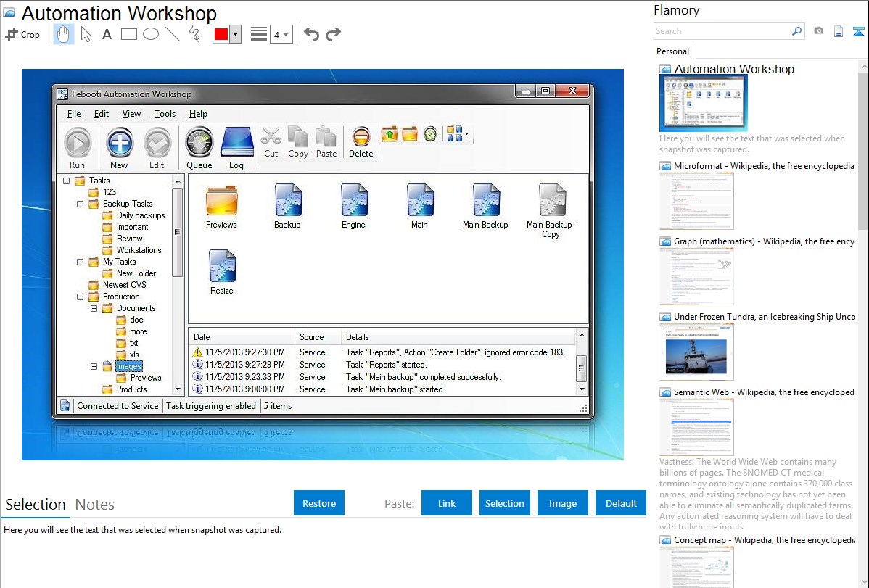Open the Personal tab in Flamory panel

672,51
